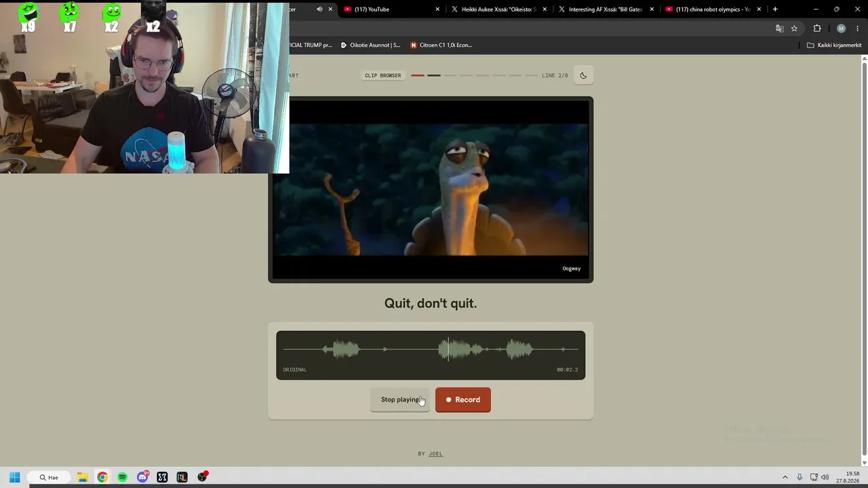The image size is (868, 488).
Task: Toggle dark mode with the moon icon
Action: (x=583, y=75)
